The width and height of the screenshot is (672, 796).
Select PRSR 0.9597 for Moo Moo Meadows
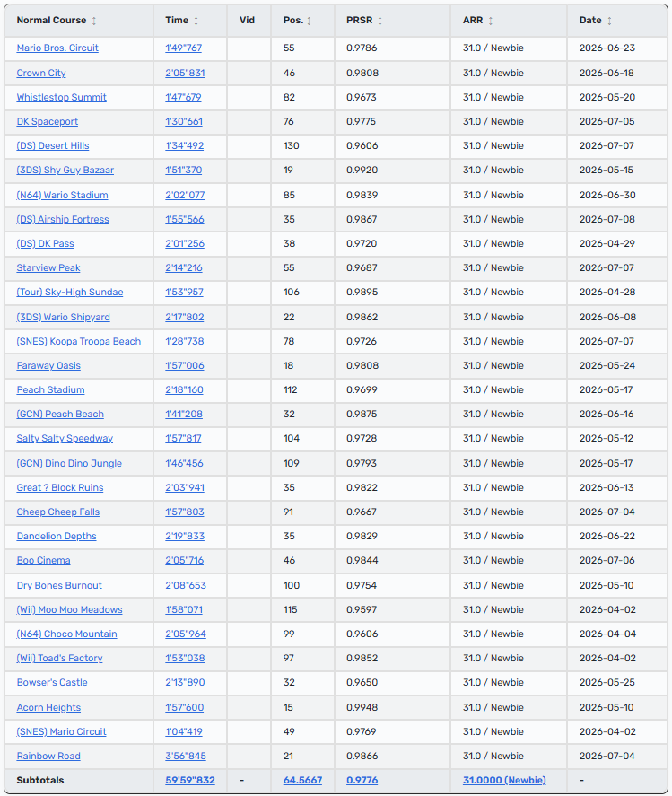pyautogui.click(x=362, y=611)
